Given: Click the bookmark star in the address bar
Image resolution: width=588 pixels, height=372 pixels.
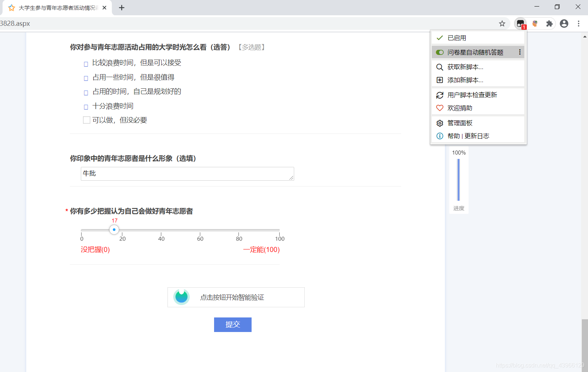Looking at the screenshot, I should pyautogui.click(x=502, y=23).
